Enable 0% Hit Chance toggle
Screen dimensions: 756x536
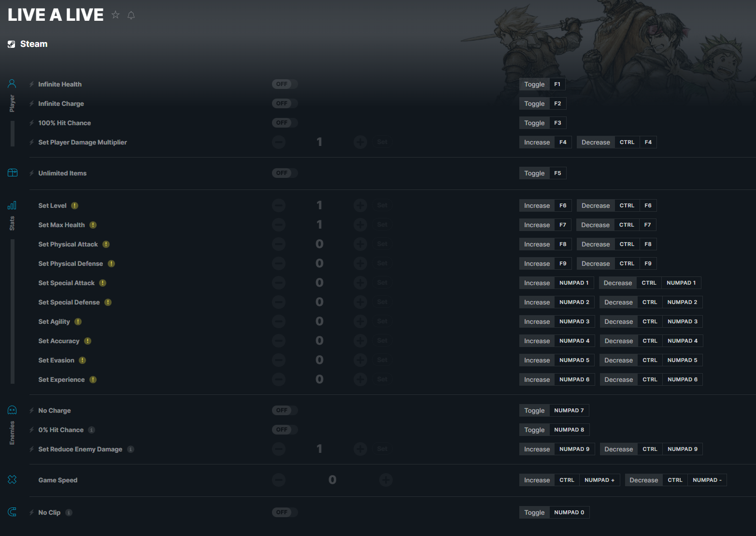(x=285, y=430)
